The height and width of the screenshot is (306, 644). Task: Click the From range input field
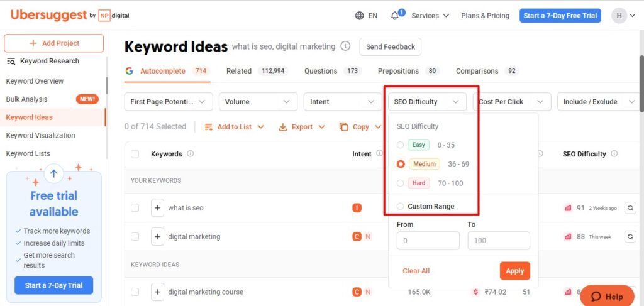coord(428,241)
